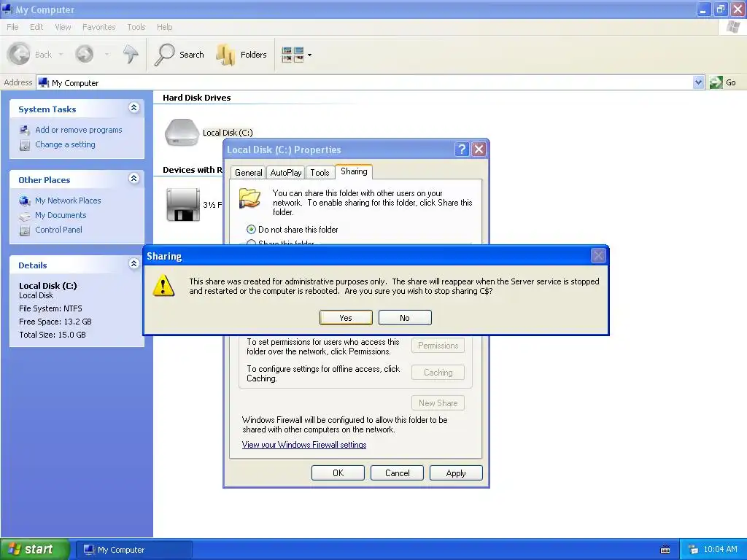Open the File menu
This screenshot has height=560, width=747.
[13, 27]
